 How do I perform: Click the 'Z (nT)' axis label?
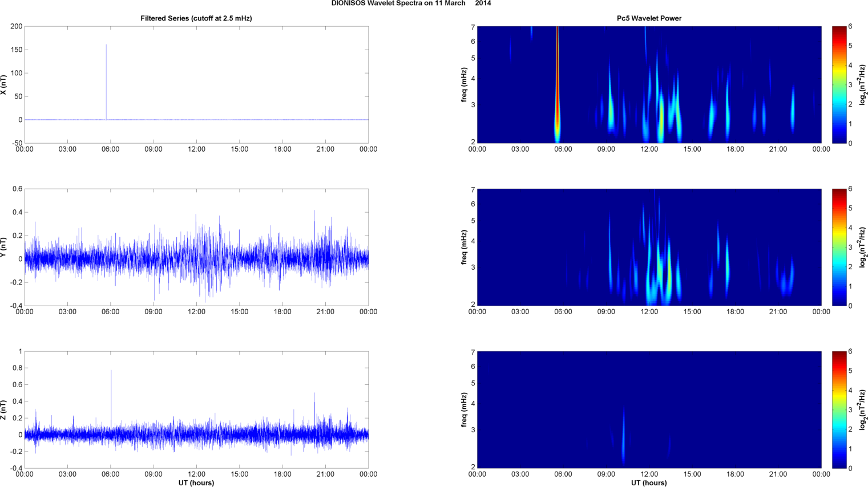4,410
